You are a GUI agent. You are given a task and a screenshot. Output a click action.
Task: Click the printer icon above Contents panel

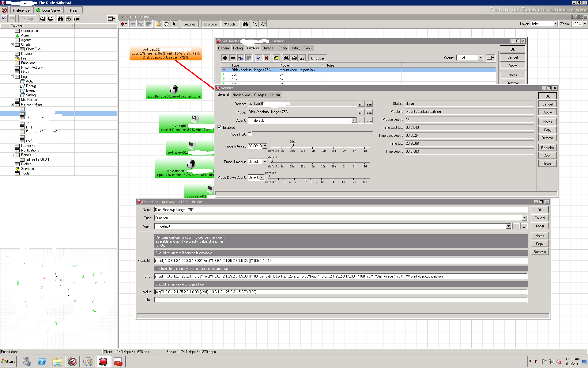(x=69, y=19)
